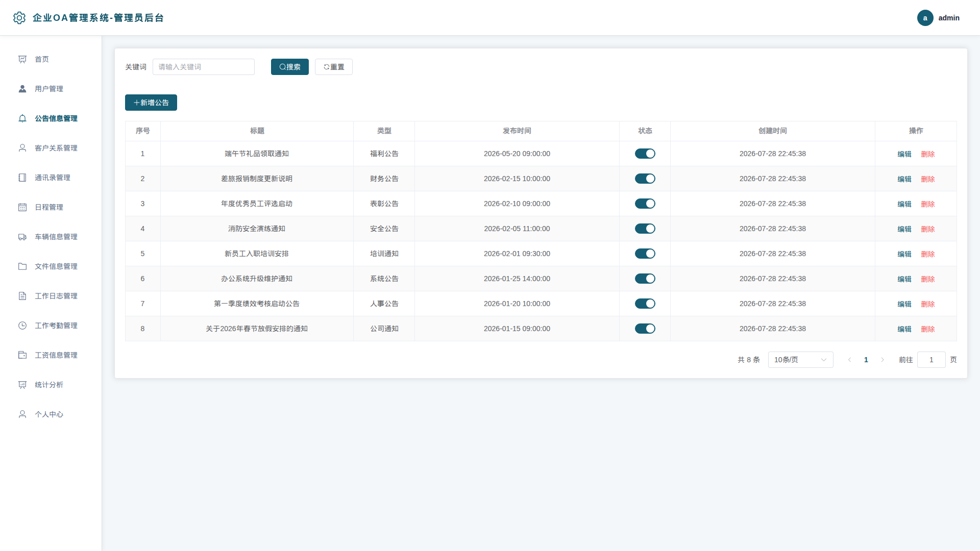This screenshot has width=980, height=551.
Task: Click the 共 8 条 total text
Action: click(x=748, y=360)
